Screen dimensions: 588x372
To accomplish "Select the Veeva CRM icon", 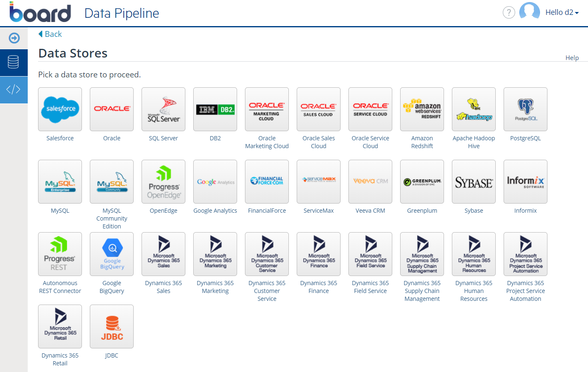I will [x=370, y=182].
